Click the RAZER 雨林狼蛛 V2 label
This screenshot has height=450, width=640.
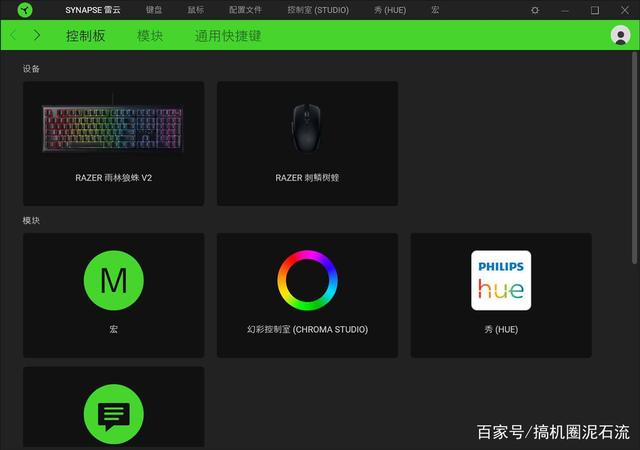click(113, 178)
